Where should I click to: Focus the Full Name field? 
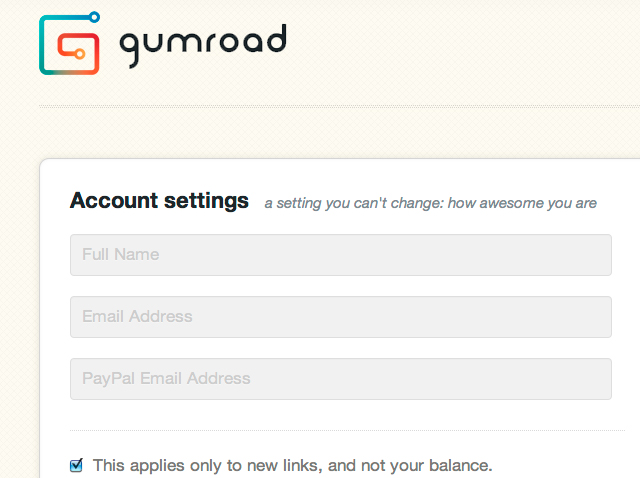(341, 255)
